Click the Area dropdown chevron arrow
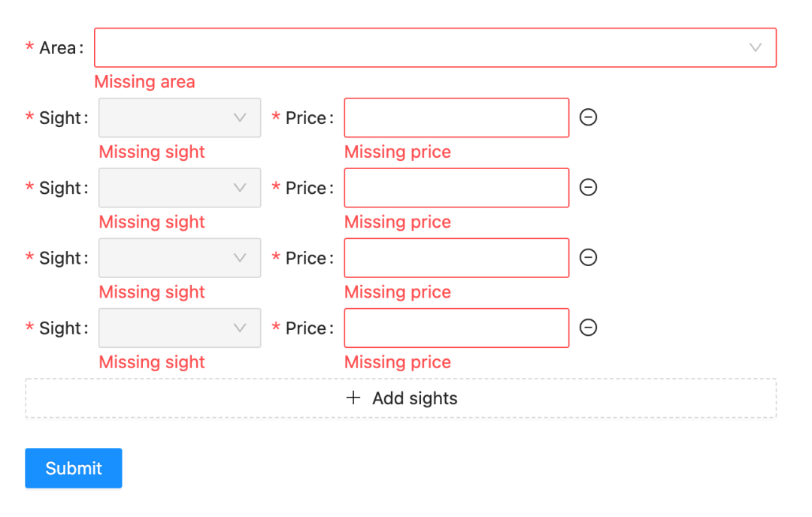This screenshot has height=517, width=812. pos(756,48)
